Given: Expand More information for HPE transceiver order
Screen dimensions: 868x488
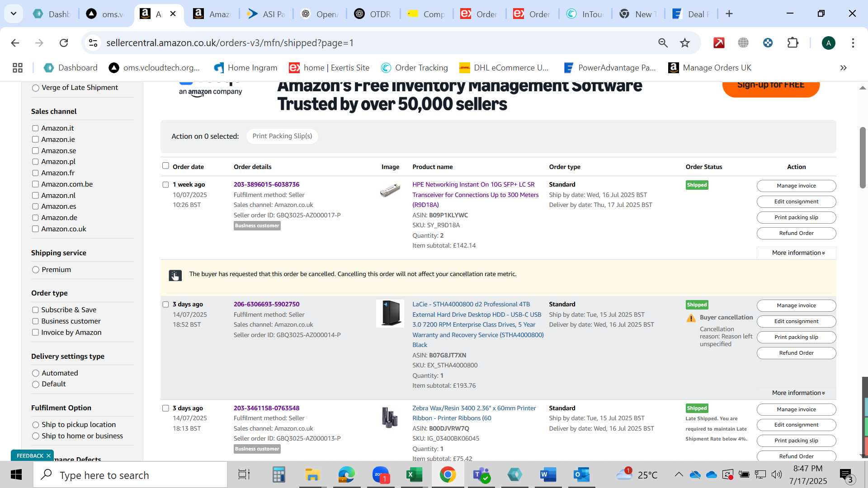Looking at the screenshot, I should click(x=798, y=253).
